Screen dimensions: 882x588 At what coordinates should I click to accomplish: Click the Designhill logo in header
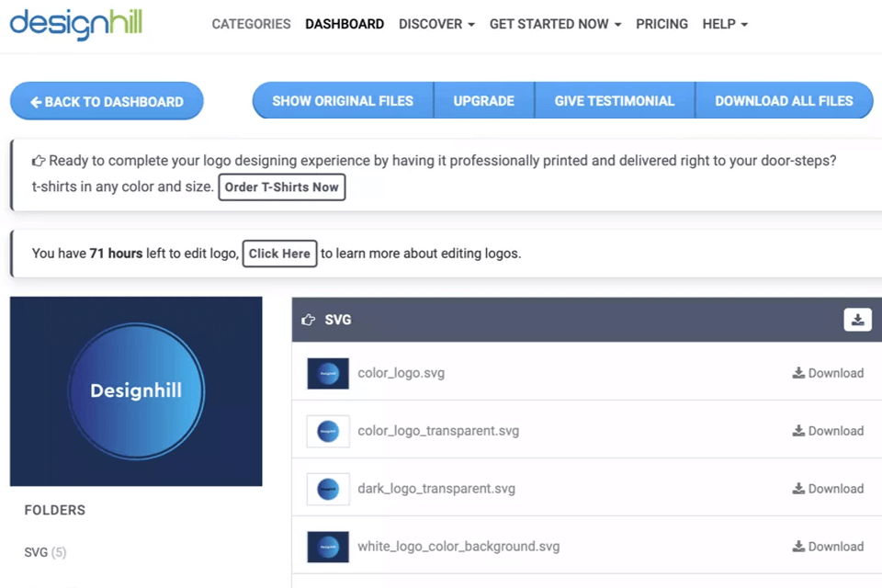(76, 25)
